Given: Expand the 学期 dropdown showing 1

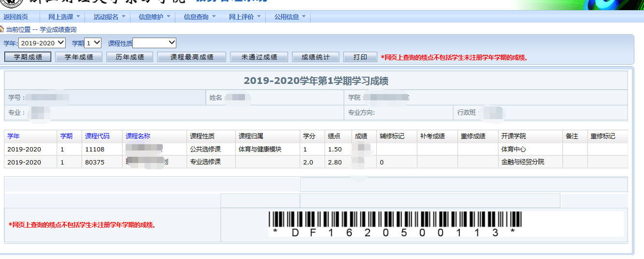Looking at the screenshot, I should point(93,43).
